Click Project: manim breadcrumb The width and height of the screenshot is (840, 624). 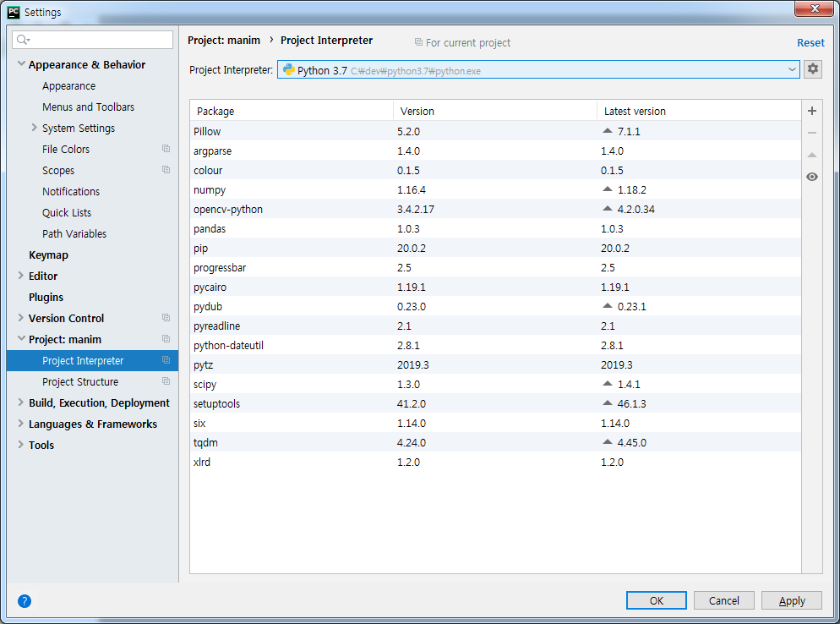[x=224, y=41]
